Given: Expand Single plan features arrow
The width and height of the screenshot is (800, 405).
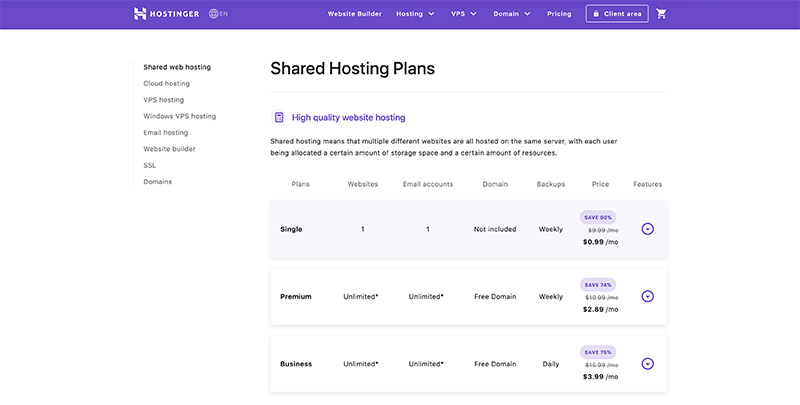Looking at the screenshot, I should pos(647,229).
